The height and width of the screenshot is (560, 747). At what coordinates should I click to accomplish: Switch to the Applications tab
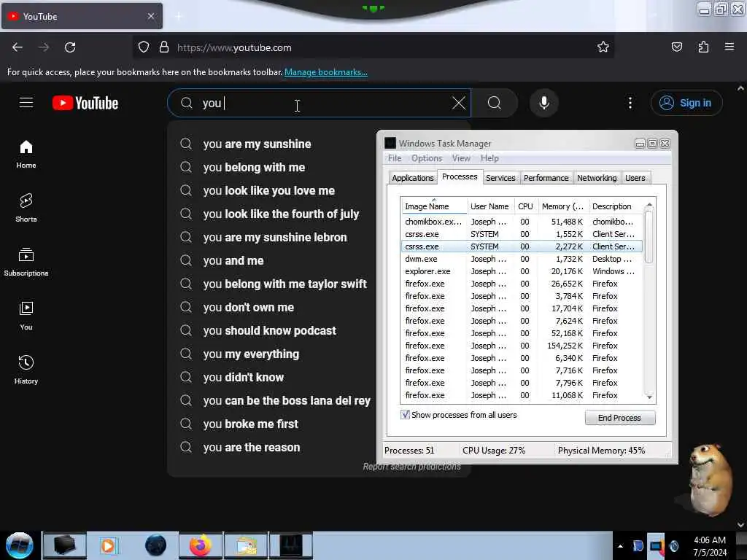pyautogui.click(x=413, y=178)
